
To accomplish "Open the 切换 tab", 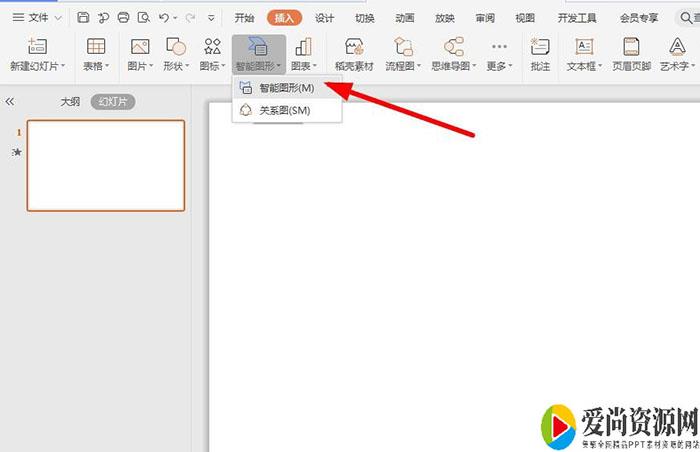I will (x=365, y=18).
